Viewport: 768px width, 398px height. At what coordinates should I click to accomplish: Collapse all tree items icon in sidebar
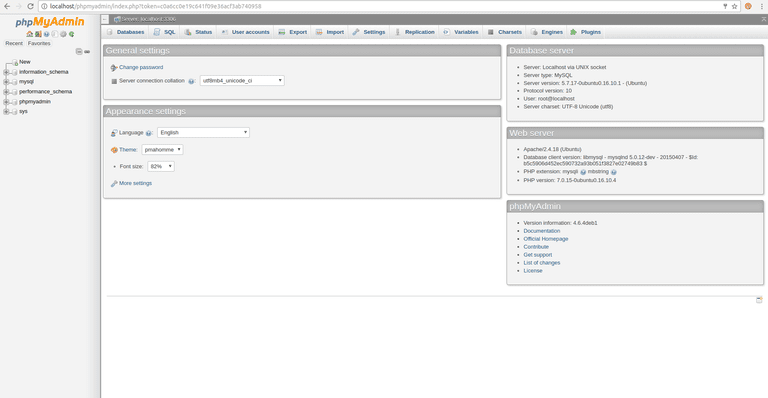(79, 51)
